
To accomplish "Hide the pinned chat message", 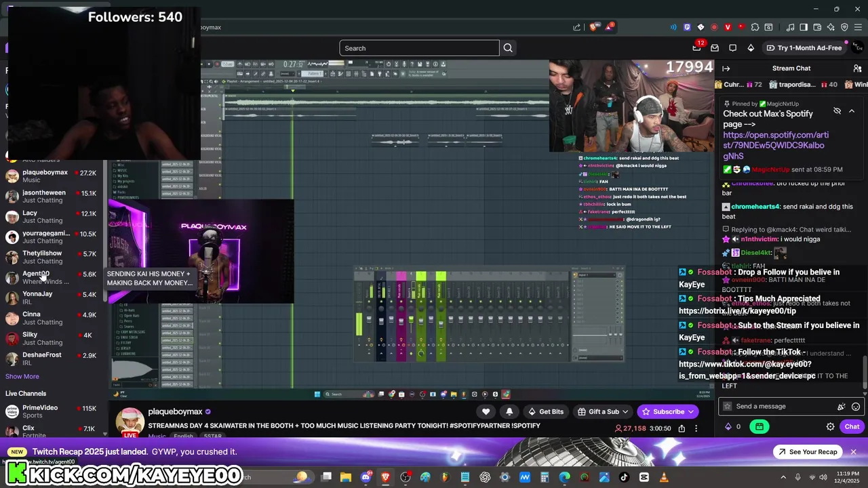I will point(837,110).
